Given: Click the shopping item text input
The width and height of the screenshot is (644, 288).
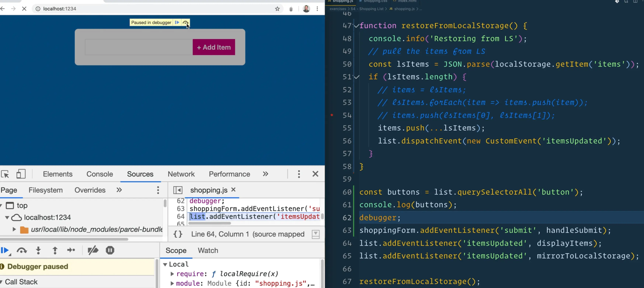Looking at the screenshot, I should coord(139,47).
